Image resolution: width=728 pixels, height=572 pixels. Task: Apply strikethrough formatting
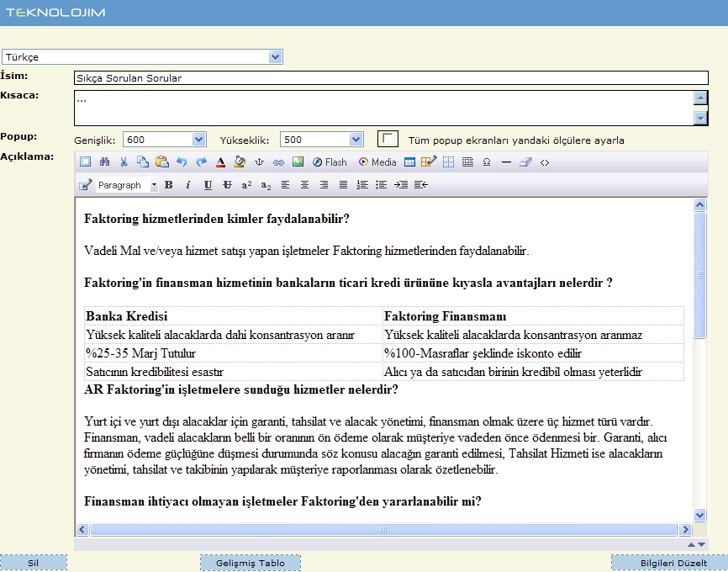tap(227, 185)
